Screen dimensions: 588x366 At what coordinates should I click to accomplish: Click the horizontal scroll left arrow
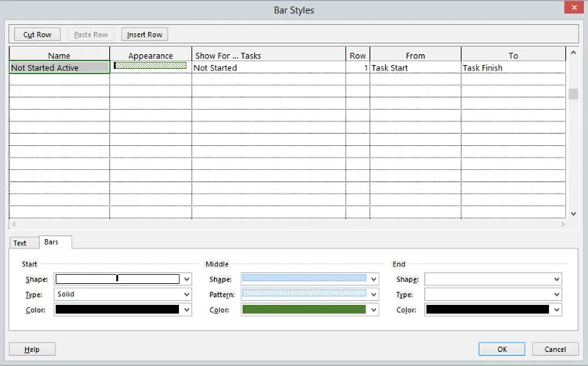14,224
